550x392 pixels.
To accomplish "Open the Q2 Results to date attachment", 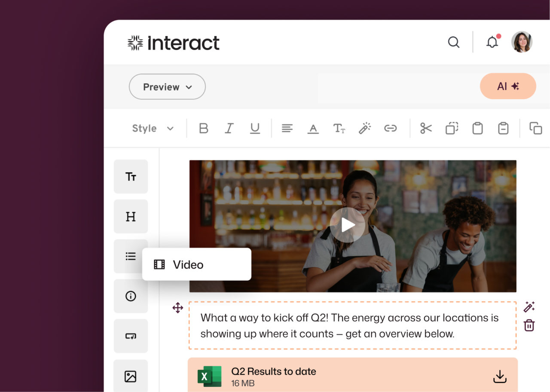I will coord(353,375).
